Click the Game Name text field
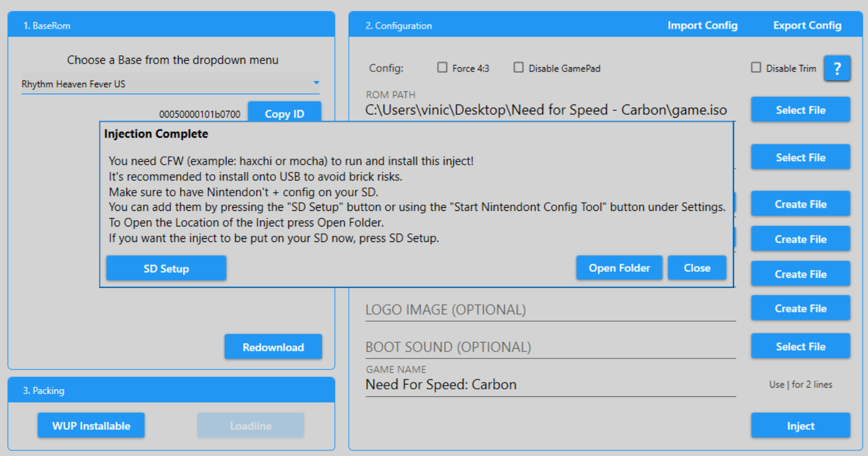The image size is (868, 456). [550, 385]
